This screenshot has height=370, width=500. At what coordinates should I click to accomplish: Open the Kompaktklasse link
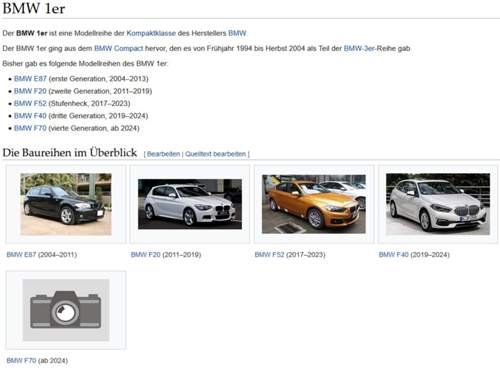point(151,33)
